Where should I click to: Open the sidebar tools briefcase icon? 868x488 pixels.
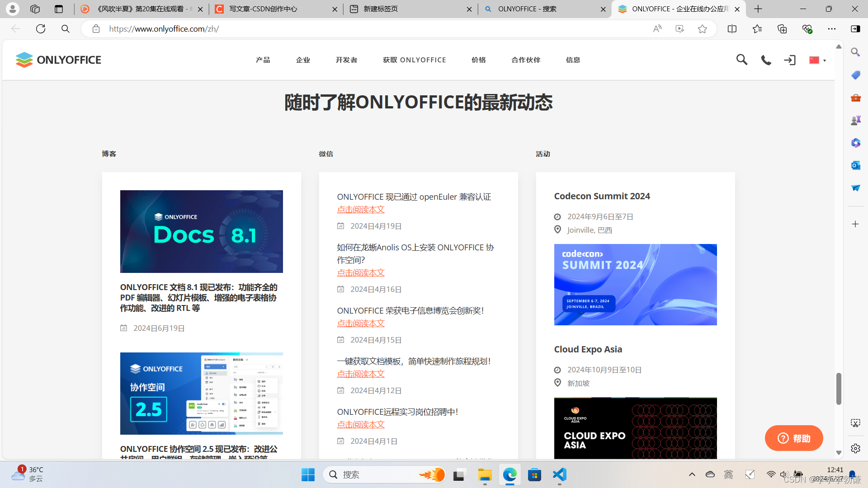tap(855, 98)
